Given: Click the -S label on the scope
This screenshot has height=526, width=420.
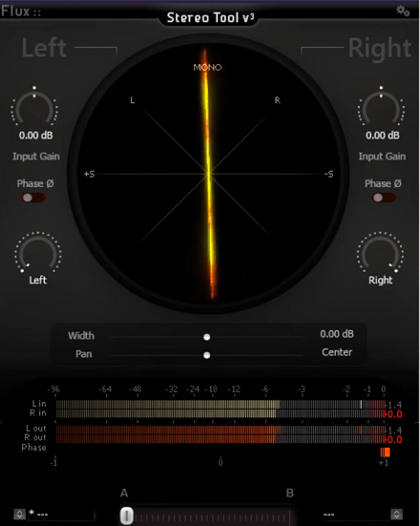Looking at the screenshot, I should point(328,174).
